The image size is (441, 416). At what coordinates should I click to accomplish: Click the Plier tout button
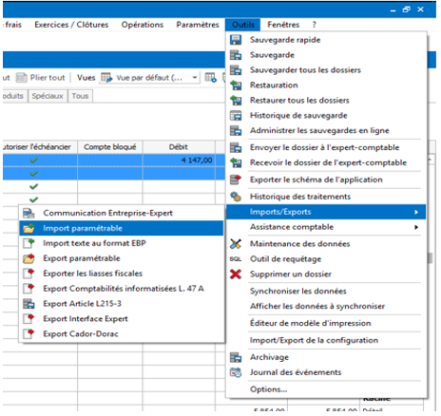click(x=41, y=78)
